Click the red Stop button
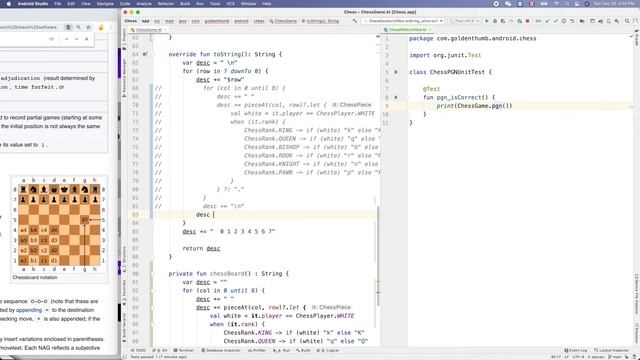Screen dimensions: 640x360 [x=527, y=21]
